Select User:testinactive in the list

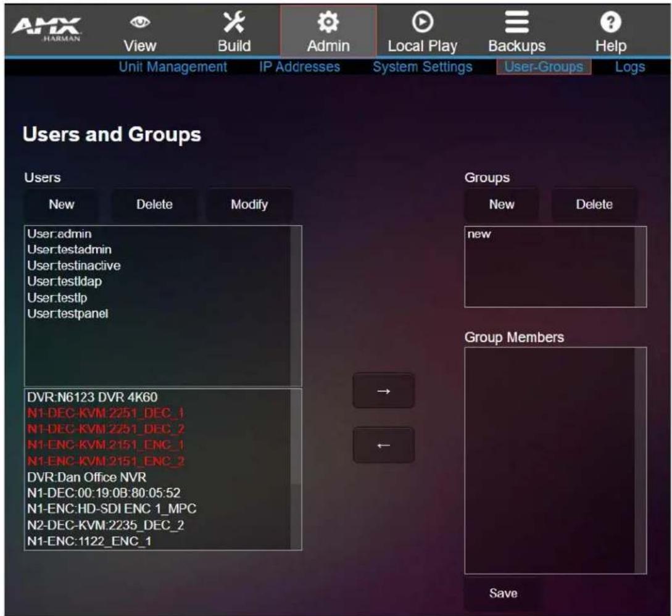(158, 265)
